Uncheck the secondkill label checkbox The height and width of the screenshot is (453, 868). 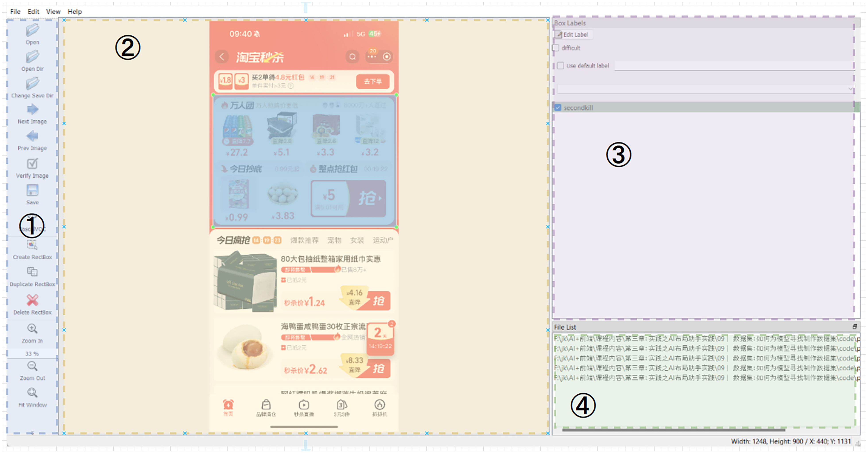click(x=558, y=108)
